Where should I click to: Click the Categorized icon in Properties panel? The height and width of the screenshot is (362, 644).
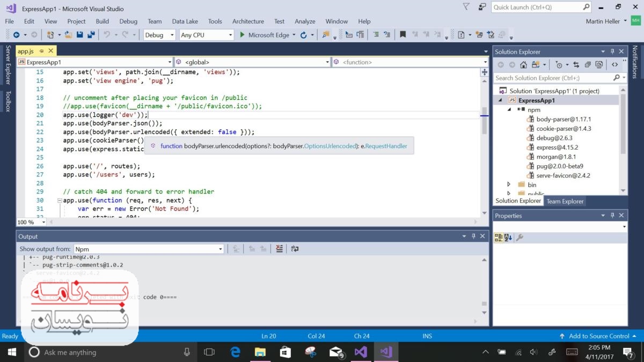pyautogui.click(x=499, y=238)
